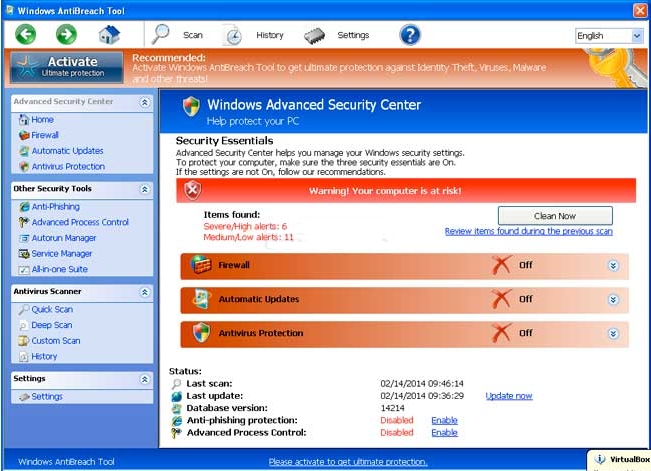Viewport: 651px width, 471px height.
Task: Select Antivirus Protection in the sidebar
Action: point(68,167)
